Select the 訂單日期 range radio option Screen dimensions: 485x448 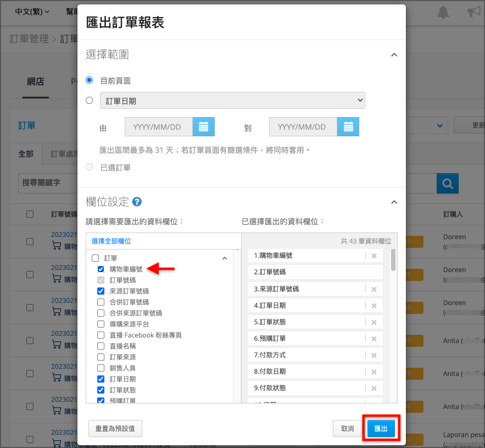coord(89,100)
